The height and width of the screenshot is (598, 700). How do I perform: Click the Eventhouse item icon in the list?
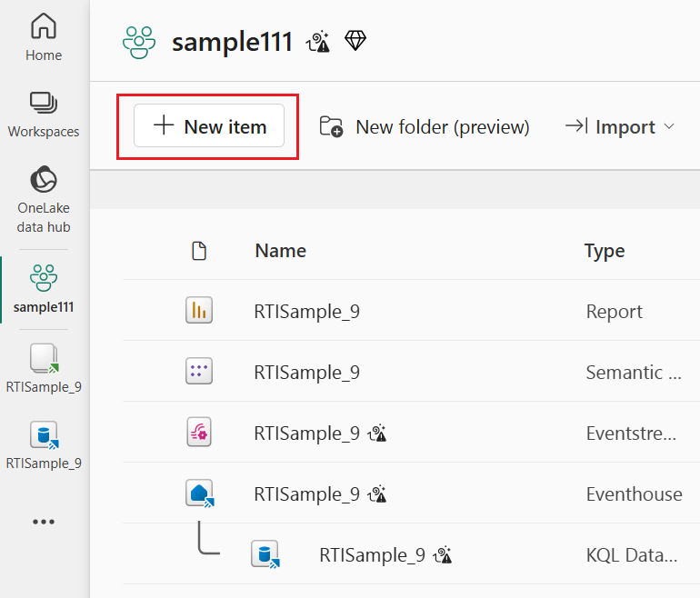(x=198, y=493)
